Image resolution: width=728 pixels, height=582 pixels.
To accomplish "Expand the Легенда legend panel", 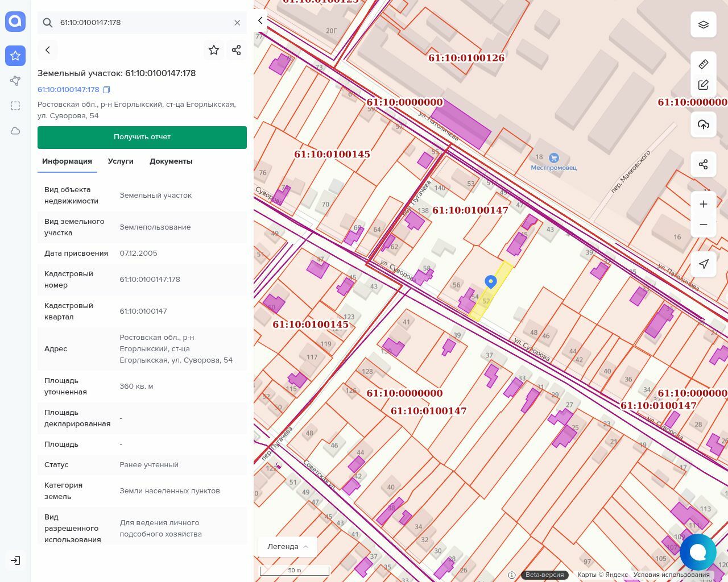I will coord(288,547).
